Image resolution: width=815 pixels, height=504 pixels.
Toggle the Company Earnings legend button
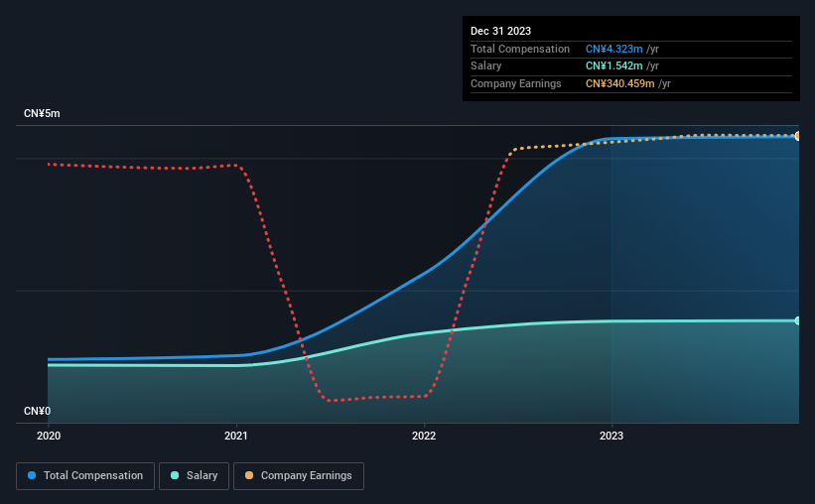(299, 476)
